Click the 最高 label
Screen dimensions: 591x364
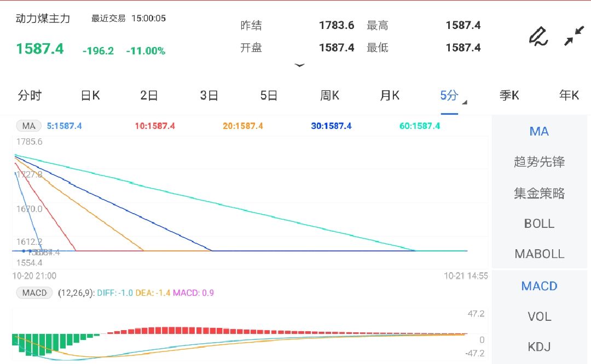[377, 25]
